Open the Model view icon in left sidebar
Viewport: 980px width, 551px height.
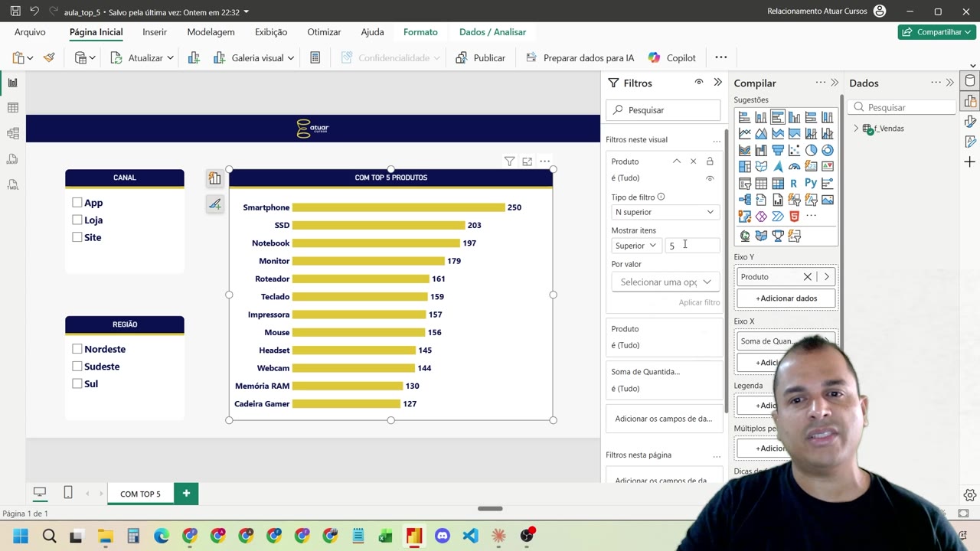pyautogui.click(x=12, y=133)
